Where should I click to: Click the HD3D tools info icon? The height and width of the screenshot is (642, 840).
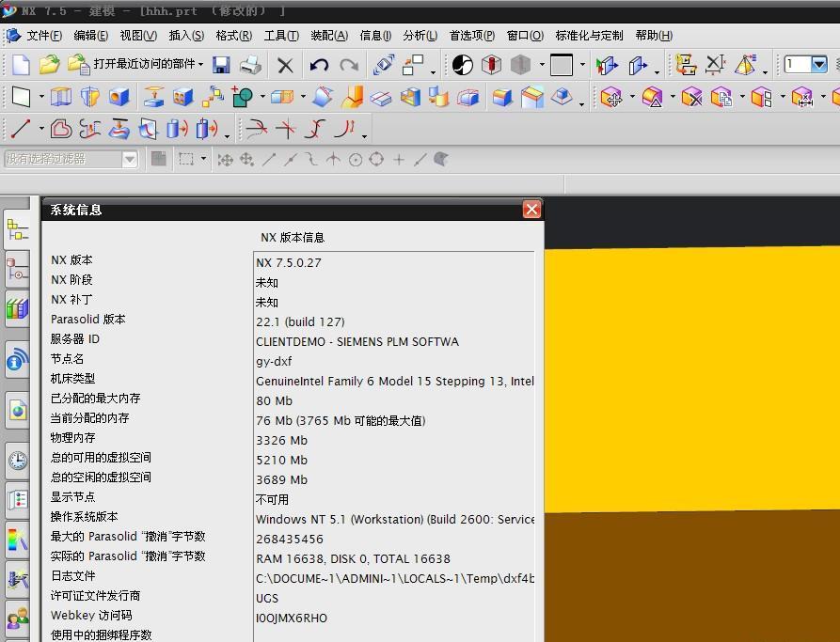(x=18, y=360)
